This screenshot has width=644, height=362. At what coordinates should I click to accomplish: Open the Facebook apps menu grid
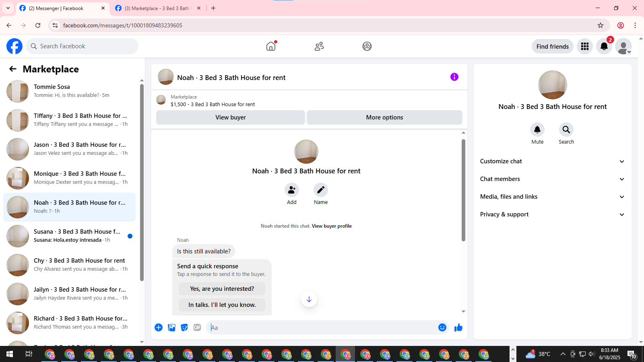tap(585, 46)
